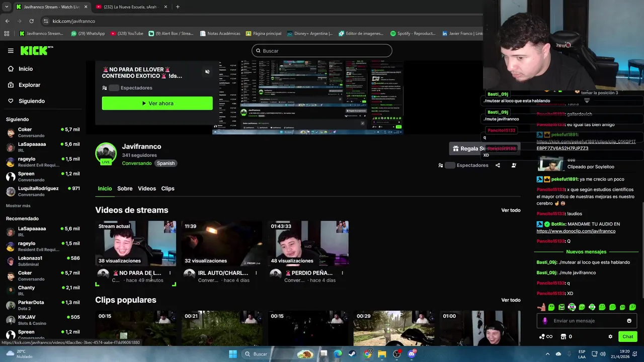Open the Stream actual video thumbnail
The width and height of the screenshot is (644, 362).
coord(136,243)
